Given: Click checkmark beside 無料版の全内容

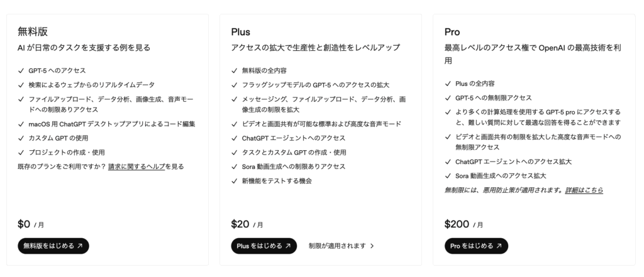Looking at the screenshot, I should (x=235, y=70).
